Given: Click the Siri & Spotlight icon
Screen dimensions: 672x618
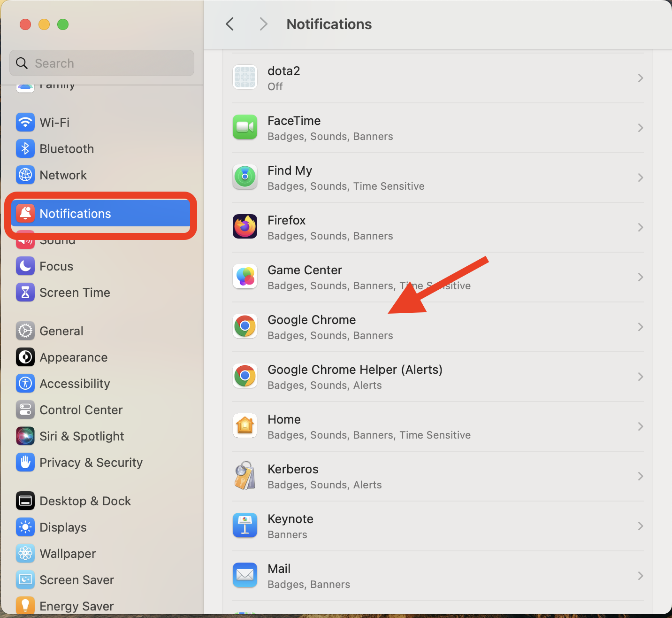Looking at the screenshot, I should 25,436.
